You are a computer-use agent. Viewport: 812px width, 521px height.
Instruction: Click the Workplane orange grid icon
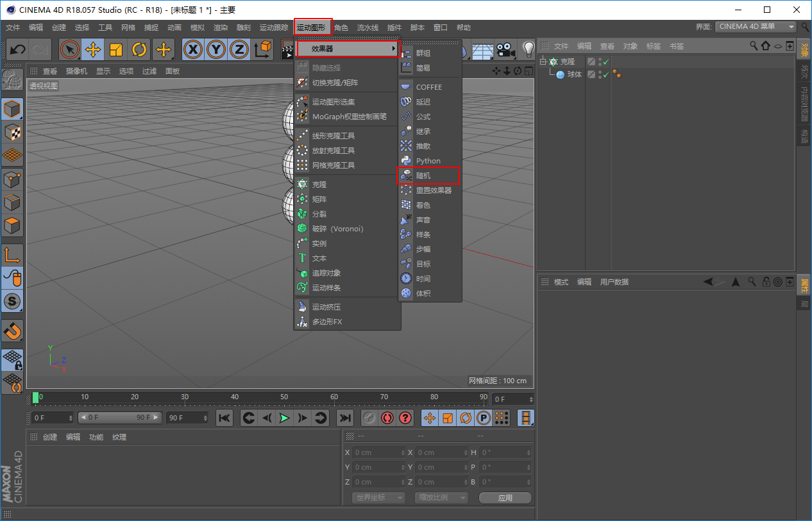click(x=13, y=156)
